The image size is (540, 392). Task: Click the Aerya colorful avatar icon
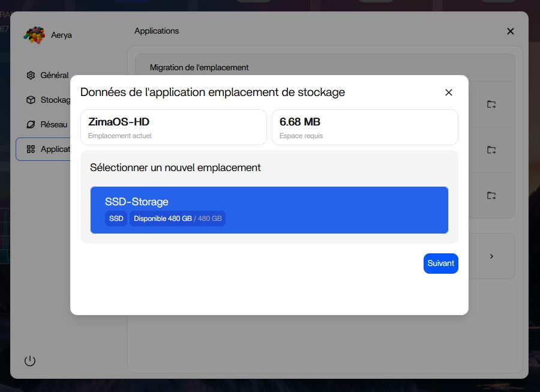(34, 35)
